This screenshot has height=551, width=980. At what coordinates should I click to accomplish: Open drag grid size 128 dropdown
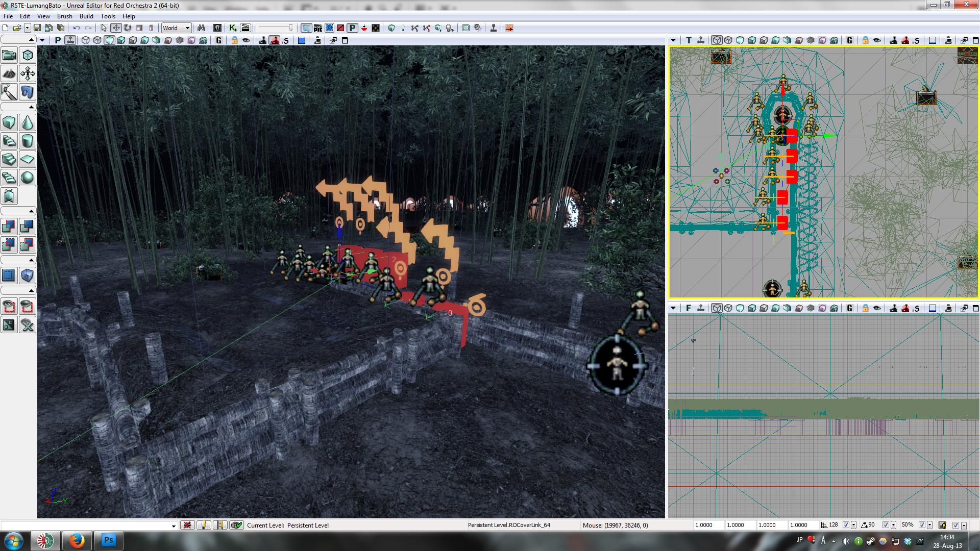[x=854, y=525]
